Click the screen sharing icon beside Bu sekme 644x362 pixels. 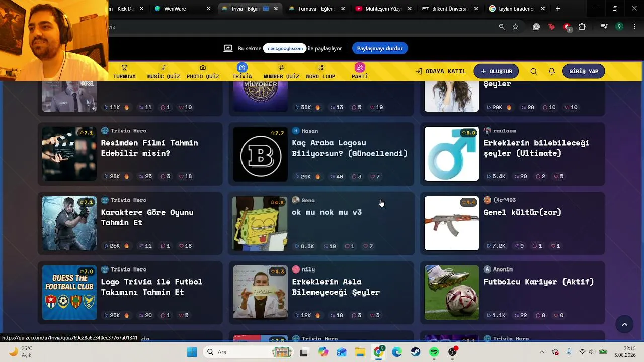click(228, 48)
